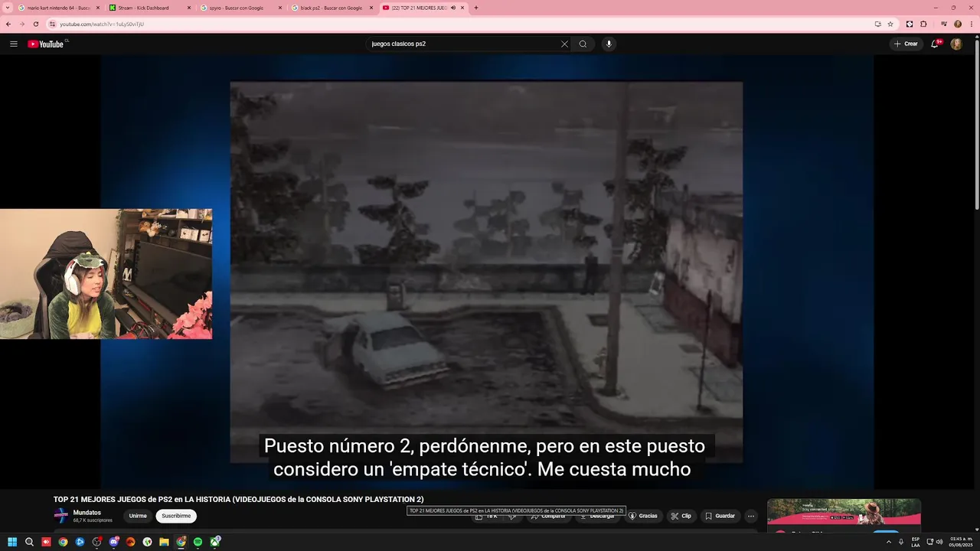Screen dimensions: 980x551
Task: Run search with magnifier button
Action: coord(583,44)
